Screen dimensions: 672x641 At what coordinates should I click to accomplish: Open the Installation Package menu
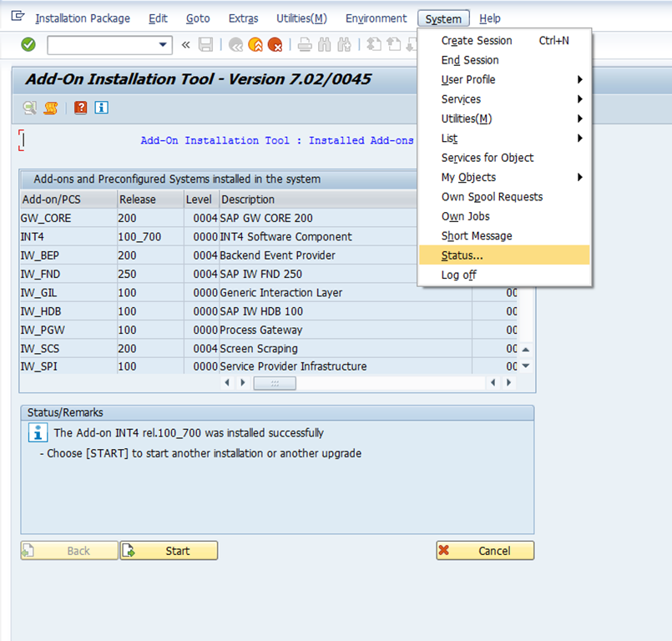pos(83,18)
